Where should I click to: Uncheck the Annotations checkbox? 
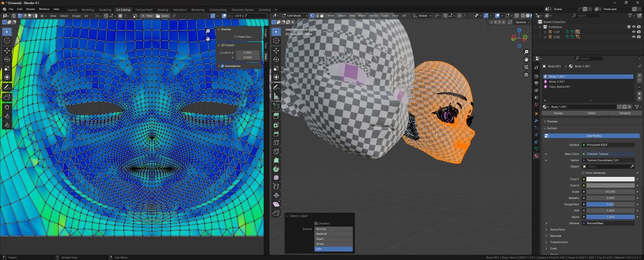click(222, 66)
